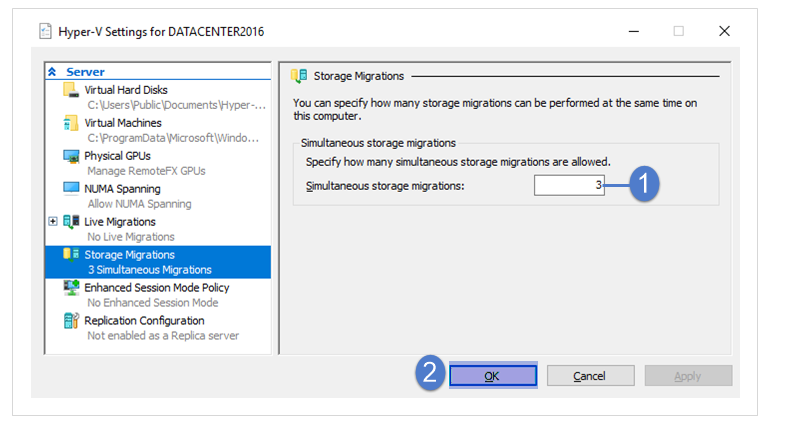Viewport: 789px width, 438px height.
Task: Open NUMA Spanning settings
Action: pyautogui.click(x=122, y=189)
